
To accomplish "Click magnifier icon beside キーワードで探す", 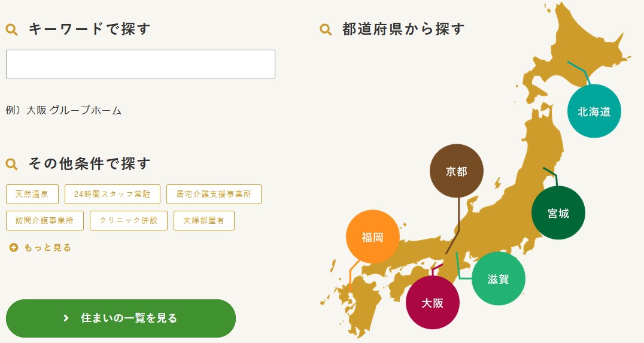I will [x=11, y=29].
